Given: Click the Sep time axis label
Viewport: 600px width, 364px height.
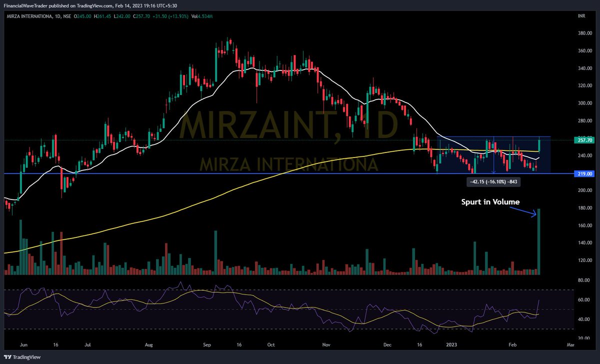Looking at the screenshot, I should pos(207,344).
